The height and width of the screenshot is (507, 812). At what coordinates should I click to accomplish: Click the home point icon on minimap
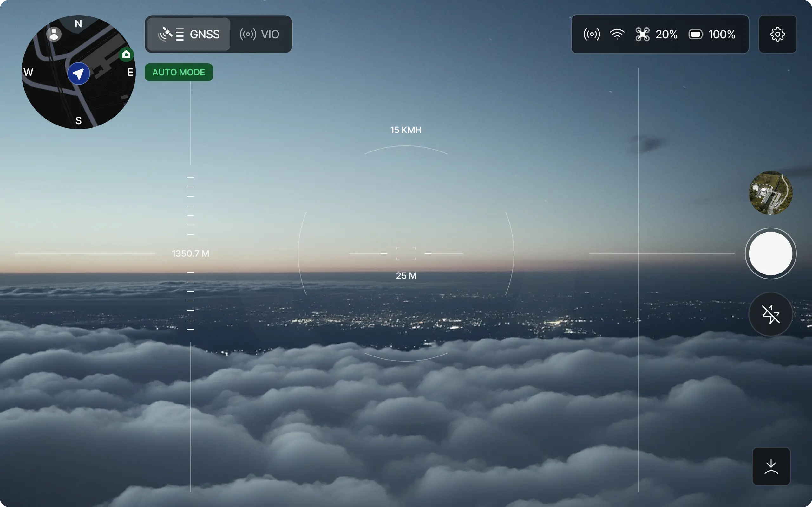[126, 54]
